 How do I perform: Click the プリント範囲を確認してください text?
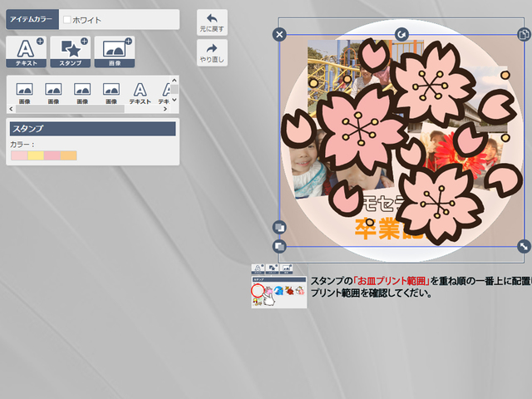[x=372, y=293]
